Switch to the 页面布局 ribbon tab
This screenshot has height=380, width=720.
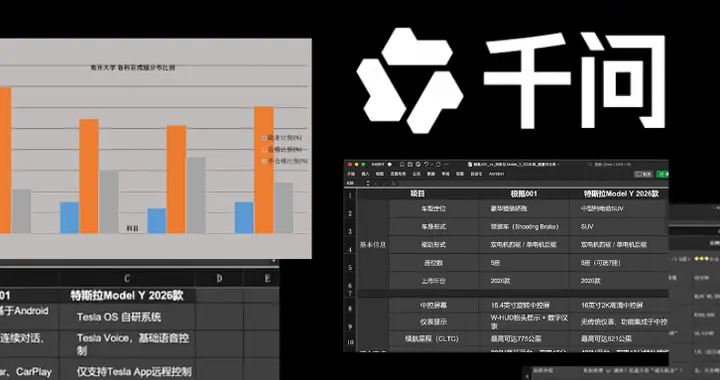click(x=399, y=174)
